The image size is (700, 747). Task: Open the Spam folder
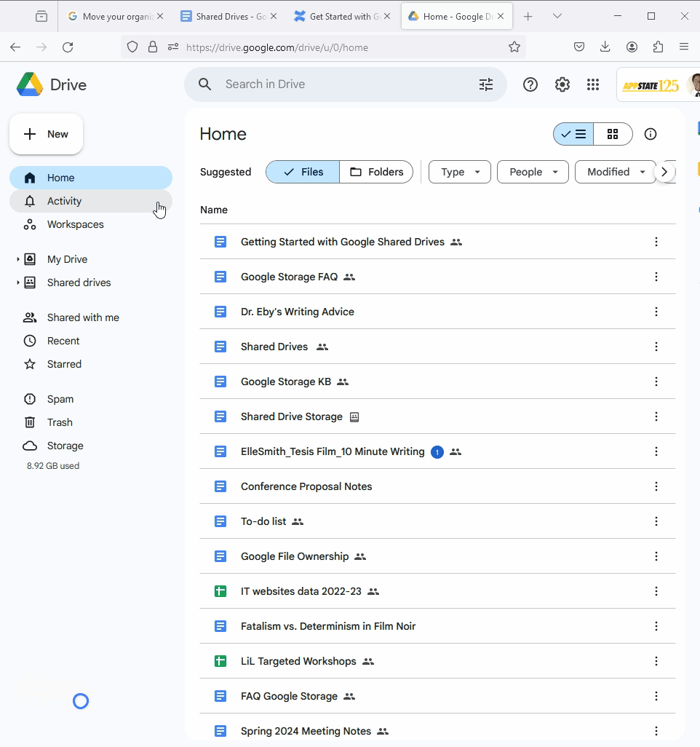click(x=91, y=399)
